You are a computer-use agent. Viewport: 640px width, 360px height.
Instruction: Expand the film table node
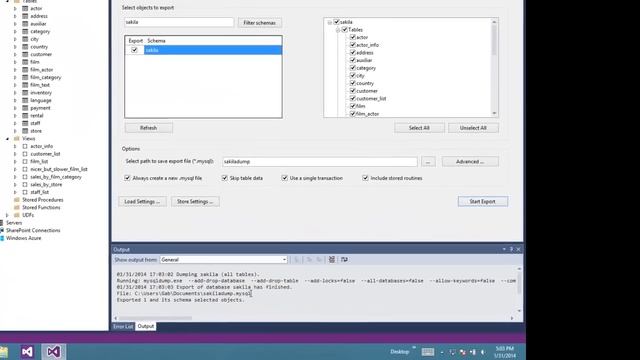(15, 62)
